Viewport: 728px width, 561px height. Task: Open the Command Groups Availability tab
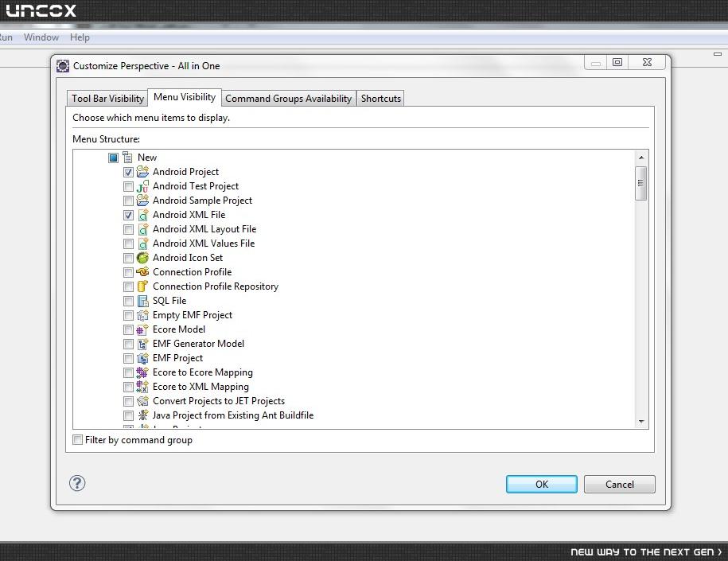click(288, 99)
